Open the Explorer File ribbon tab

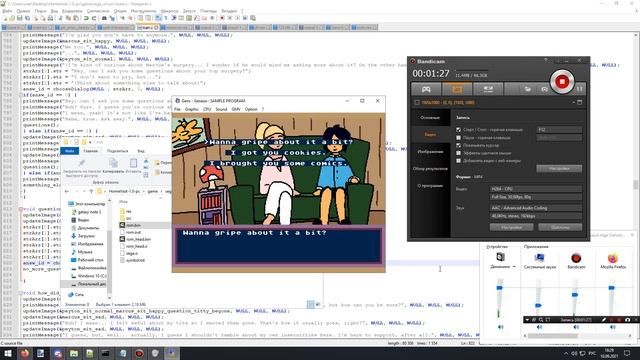pos(70,151)
